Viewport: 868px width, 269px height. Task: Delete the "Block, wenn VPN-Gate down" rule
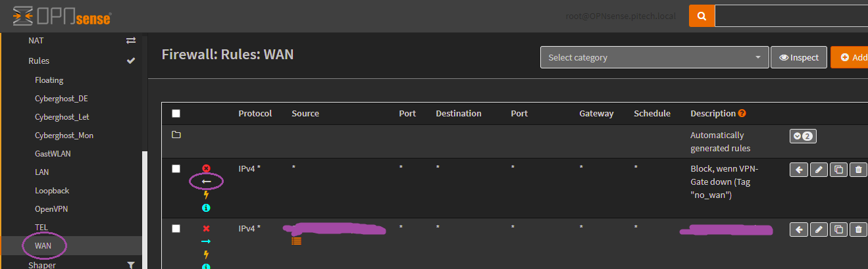[858, 170]
